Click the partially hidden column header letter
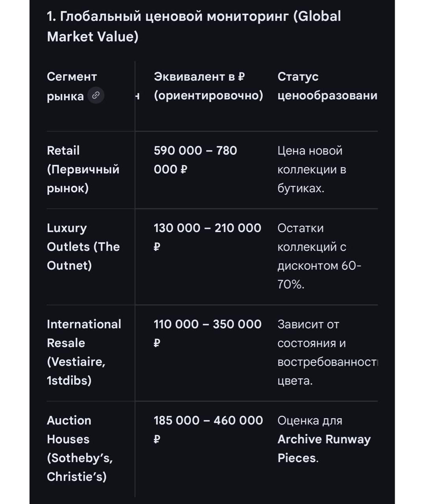 137,96
